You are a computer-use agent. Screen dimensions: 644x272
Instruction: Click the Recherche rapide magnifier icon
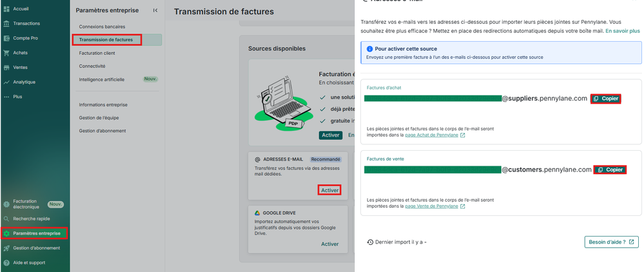coord(6,219)
